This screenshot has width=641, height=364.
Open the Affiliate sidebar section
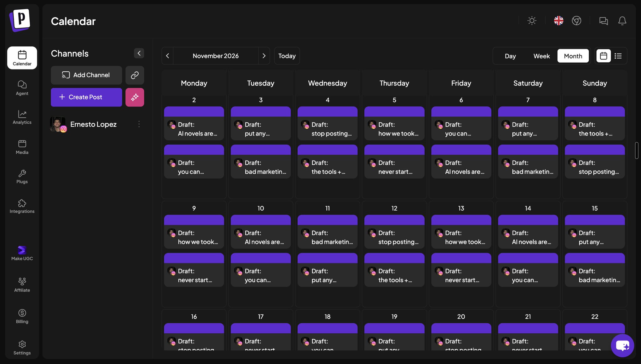tap(22, 285)
